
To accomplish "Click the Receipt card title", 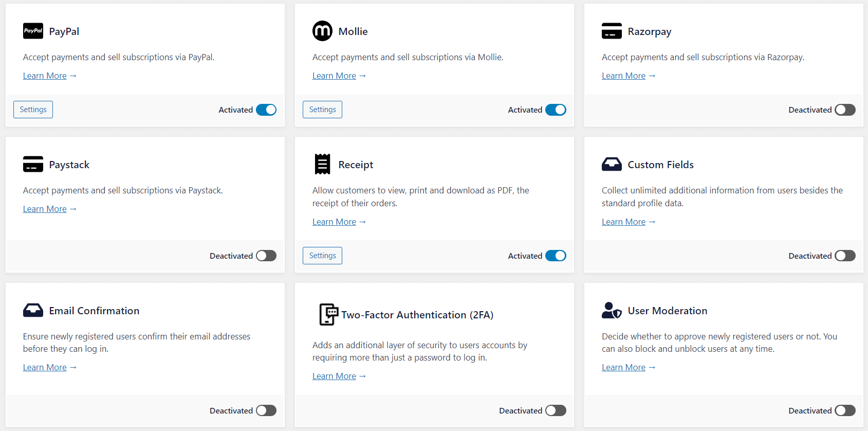I will point(356,165).
